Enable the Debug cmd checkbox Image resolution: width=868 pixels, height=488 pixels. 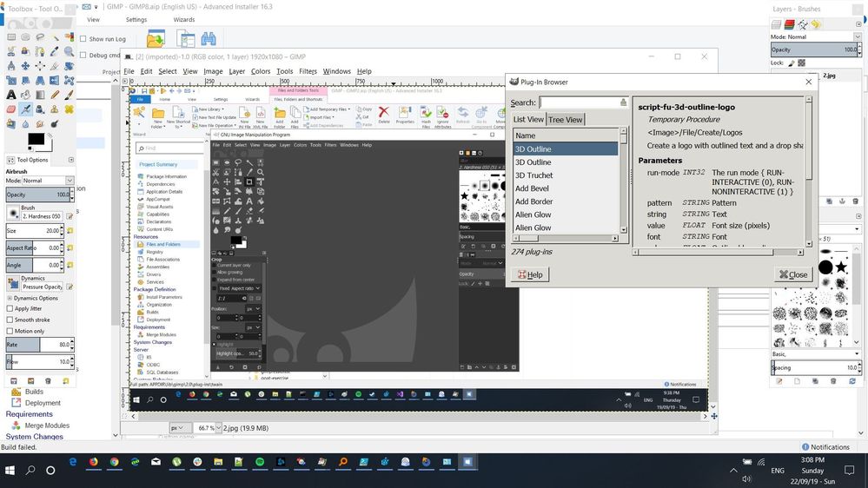click(x=83, y=55)
